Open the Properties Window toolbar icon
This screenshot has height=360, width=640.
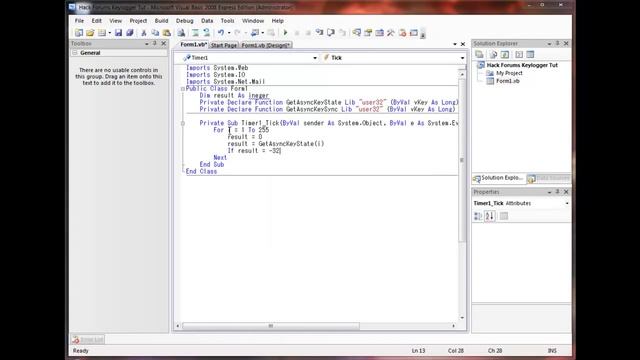368,33
